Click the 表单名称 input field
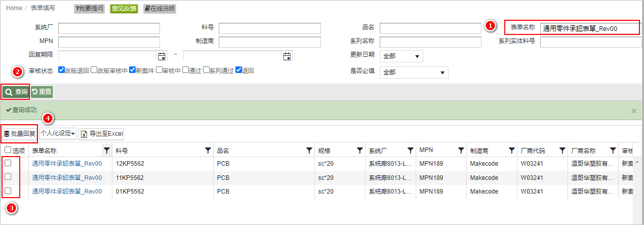 click(589, 28)
